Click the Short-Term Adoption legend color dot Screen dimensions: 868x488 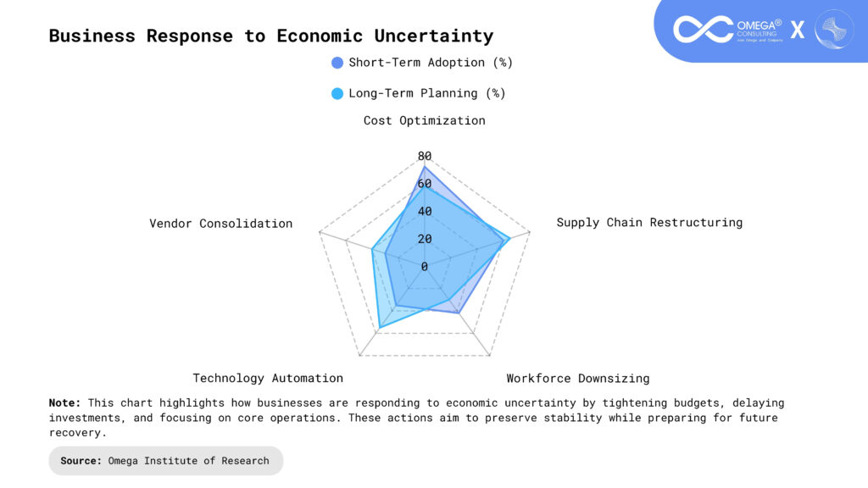pyautogui.click(x=337, y=63)
